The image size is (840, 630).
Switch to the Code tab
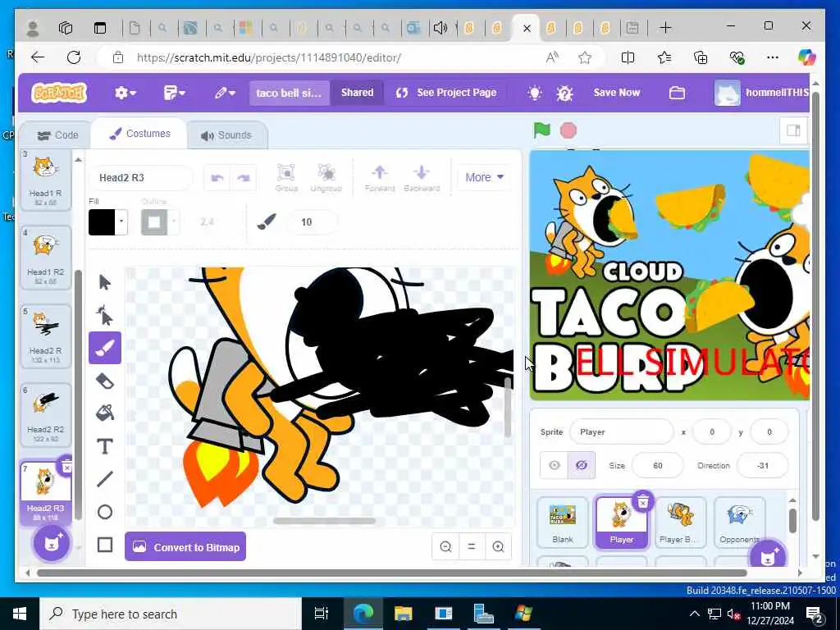tap(58, 135)
